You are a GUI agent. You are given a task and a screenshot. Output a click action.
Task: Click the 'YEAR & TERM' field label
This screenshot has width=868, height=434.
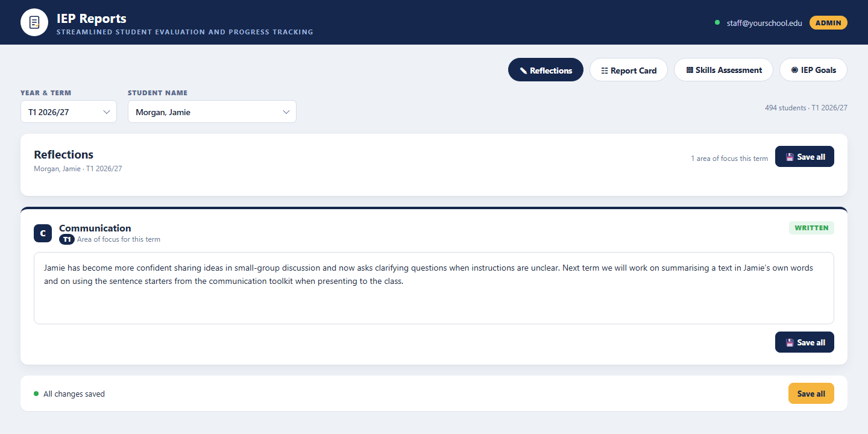[x=46, y=93]
